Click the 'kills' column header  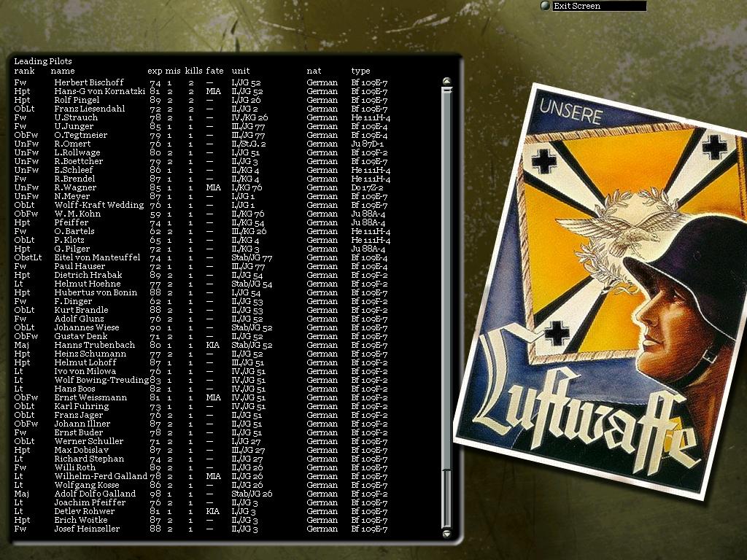coord(194,71)
